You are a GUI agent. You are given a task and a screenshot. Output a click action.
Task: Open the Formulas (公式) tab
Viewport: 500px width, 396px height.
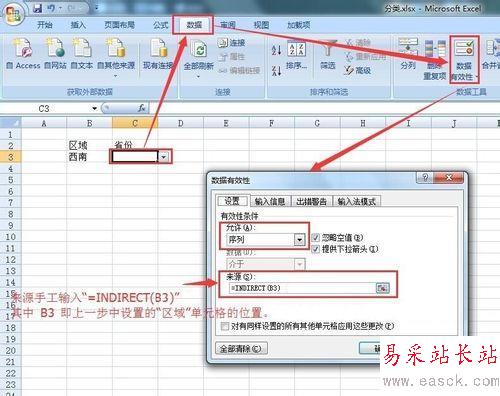click(161, 25)
